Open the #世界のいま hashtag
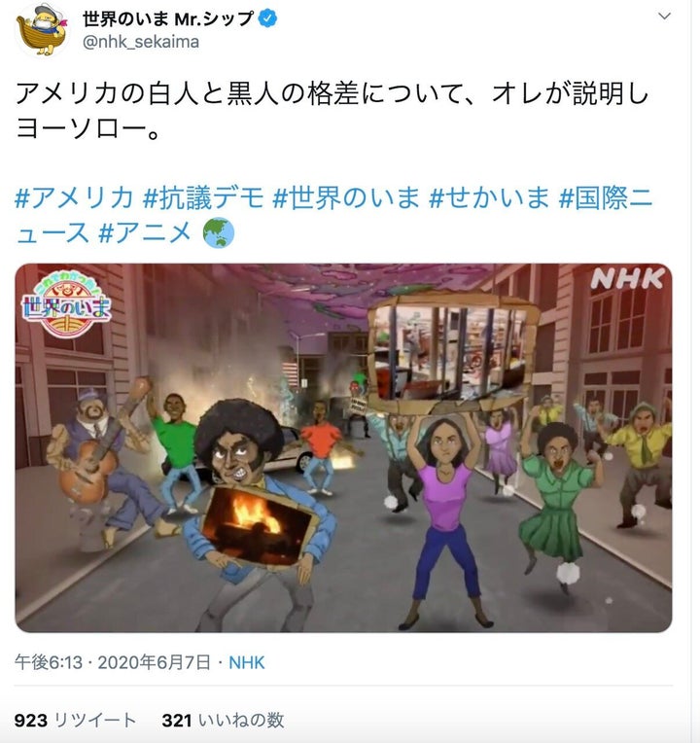Image resolution: width=700 pixels, height=743 pixels. pos(346,197)
